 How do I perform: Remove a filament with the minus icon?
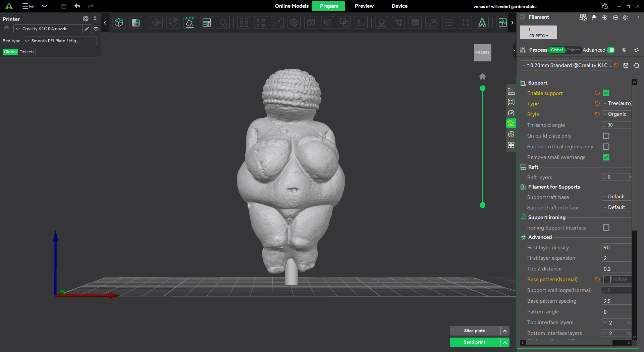click(615, 17)
